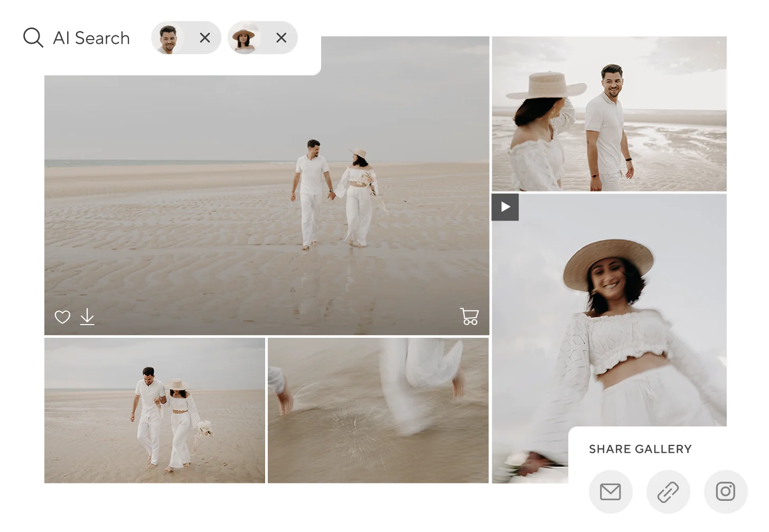Click the AI Search input field

(x=91, y=38)
